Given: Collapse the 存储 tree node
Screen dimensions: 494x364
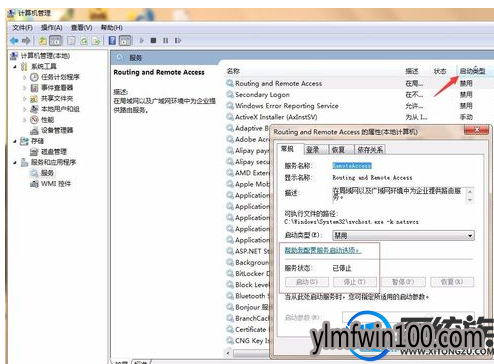Looking at the screenshot, I should pyautogui.click(x=15, y=141).
